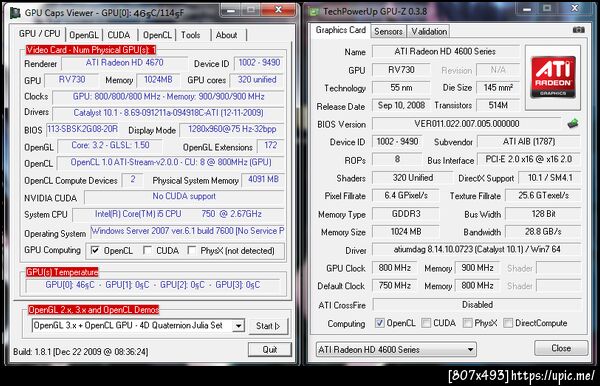
Task: Click the GPU-Z title bar icon
Action: pos(314,12)
